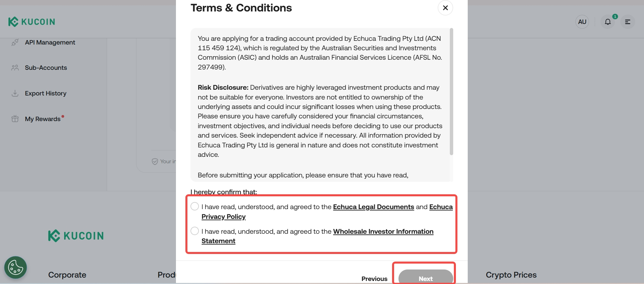Image resolution: width=644 pixels, height=284 pixels.
Task: Click the terms text scrollbar
Action: (x=452, y=92)
